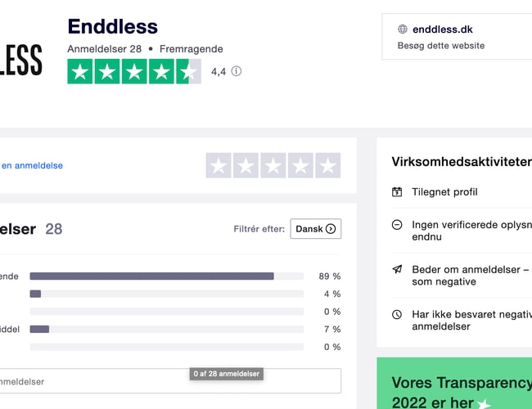The width and height of the screenshot is (532, 409).
Task: Click the clock icon for negative reviews
Action: (x=397, y=314)
